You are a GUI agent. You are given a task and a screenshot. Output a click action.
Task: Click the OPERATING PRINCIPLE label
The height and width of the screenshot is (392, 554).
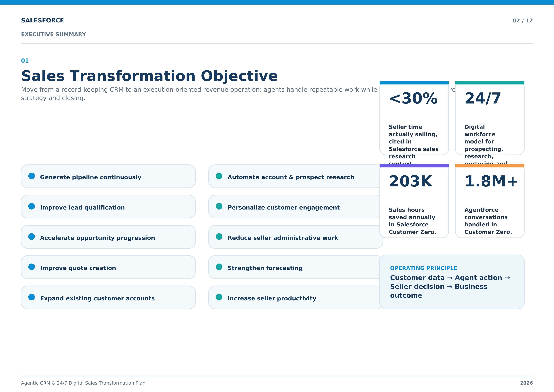coord(423,268)
